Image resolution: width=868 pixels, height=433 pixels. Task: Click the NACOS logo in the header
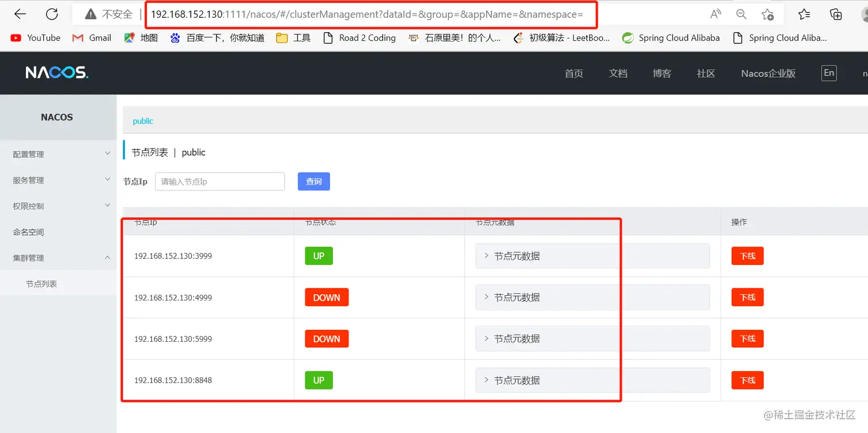click(57, 73)
